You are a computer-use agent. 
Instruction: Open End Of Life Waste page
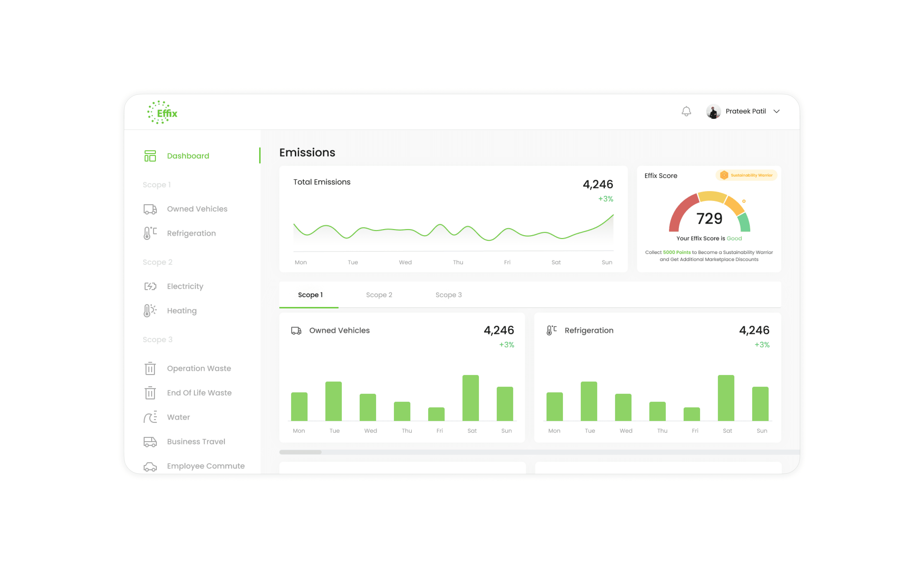pos(199,393)
